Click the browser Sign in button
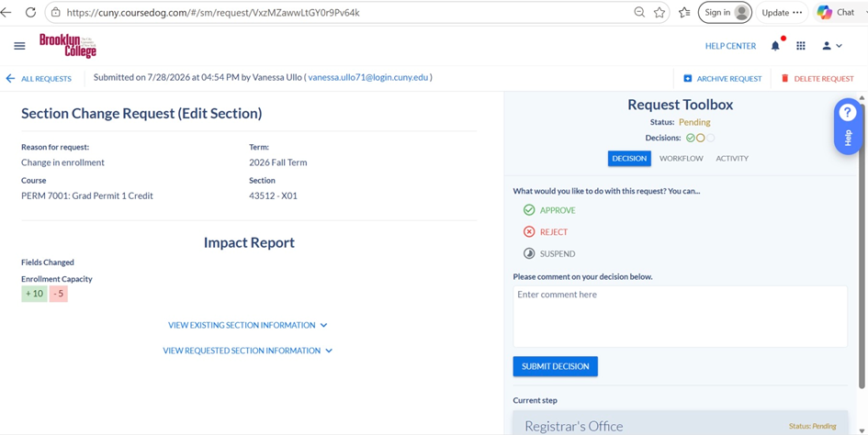The width and height of the screenshot is (868, 435). (725, 12)
